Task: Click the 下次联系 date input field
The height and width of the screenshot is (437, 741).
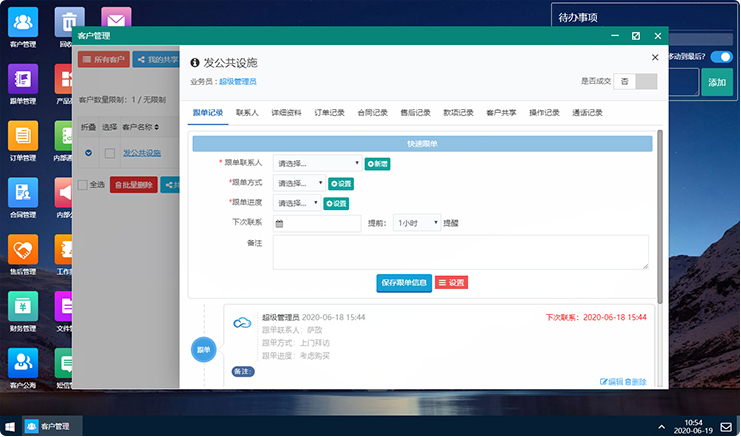Action: [317, 223]
